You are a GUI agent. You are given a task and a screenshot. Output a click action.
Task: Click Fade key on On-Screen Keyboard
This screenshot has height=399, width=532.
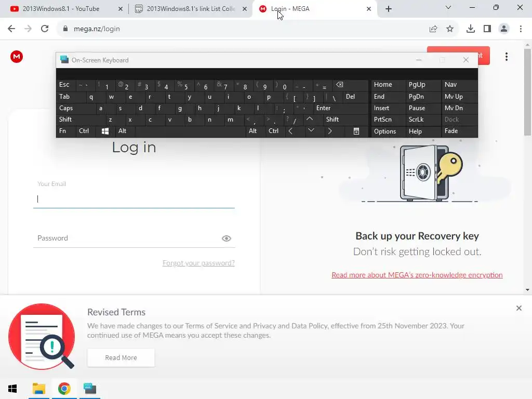459,131
